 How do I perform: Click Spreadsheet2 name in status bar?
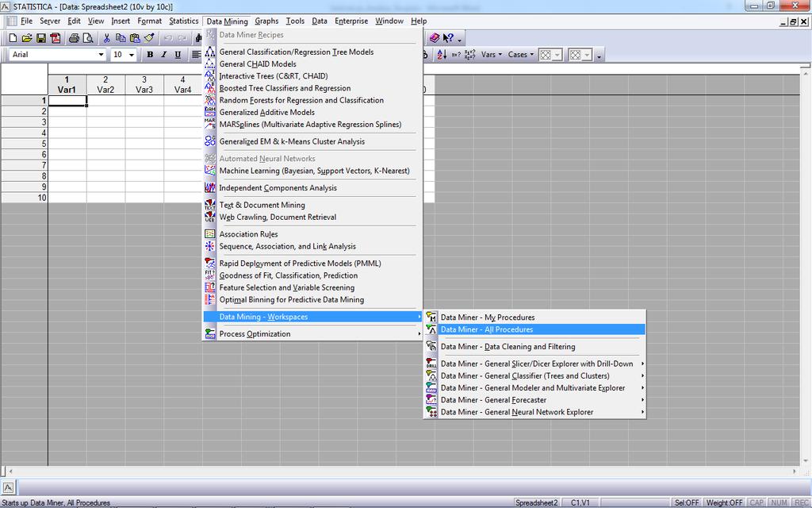click(x=537, y=502)
